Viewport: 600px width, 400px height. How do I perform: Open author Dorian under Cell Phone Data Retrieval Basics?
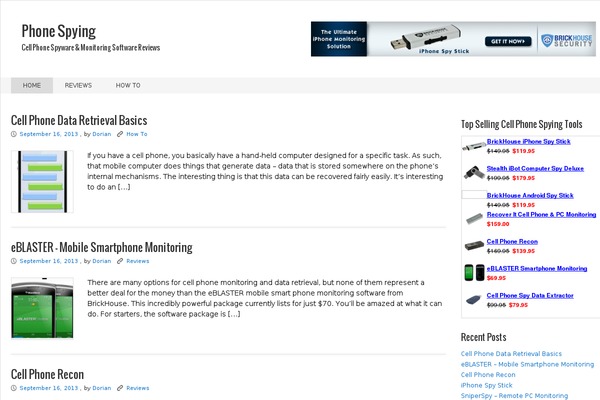pos(101,134)
